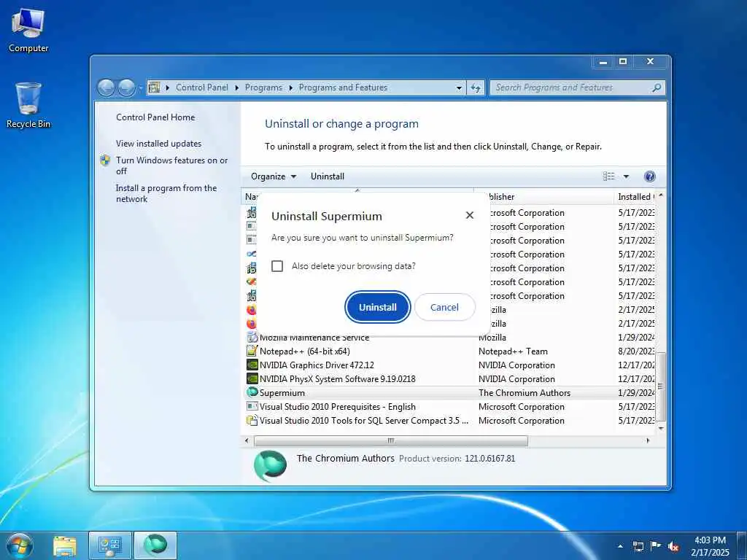Select Visual Studio 2010 Prerequisites - English
The image size is (747, 560).
(x=337, y=407)
